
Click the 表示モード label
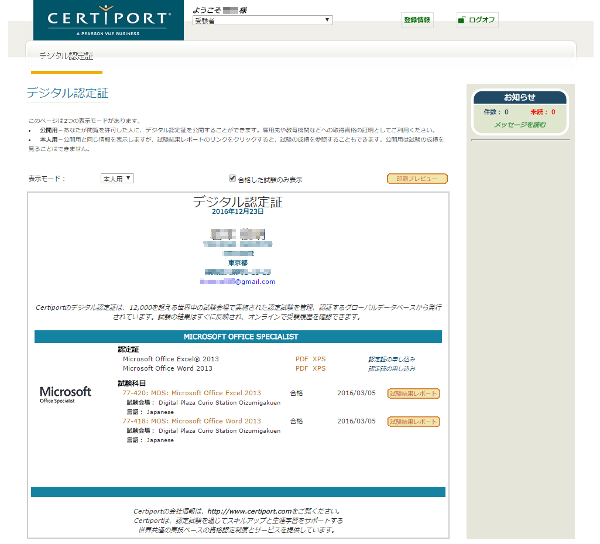click(47, 179)
